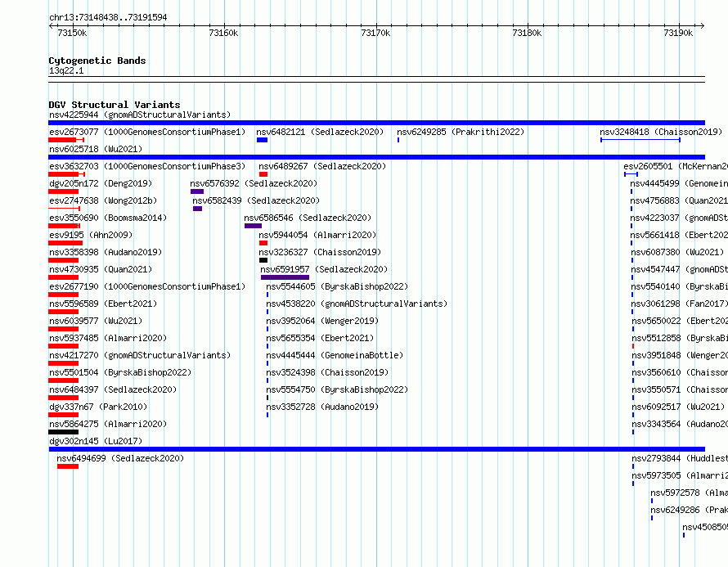The height and width of the screenshot is (567, 728).
Task: Click the right arrow of the ruler
Action: coord(702,26)
